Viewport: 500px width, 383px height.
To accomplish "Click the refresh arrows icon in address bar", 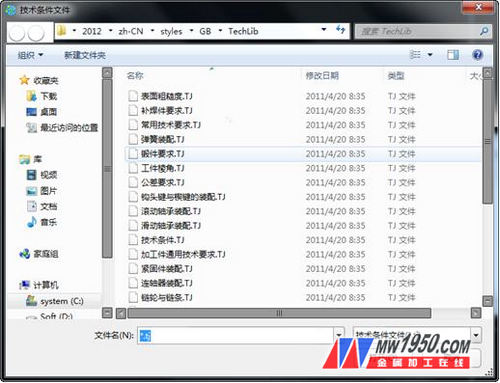I will point(340,30).
